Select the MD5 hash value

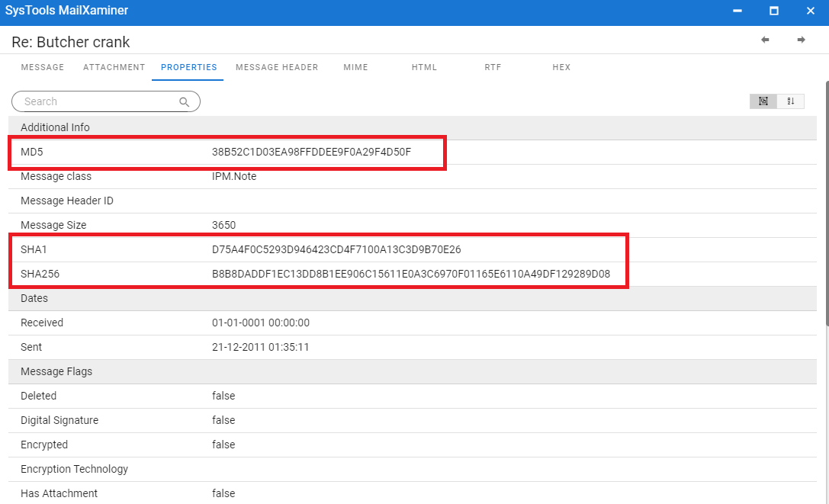click(x=311, y=152)
